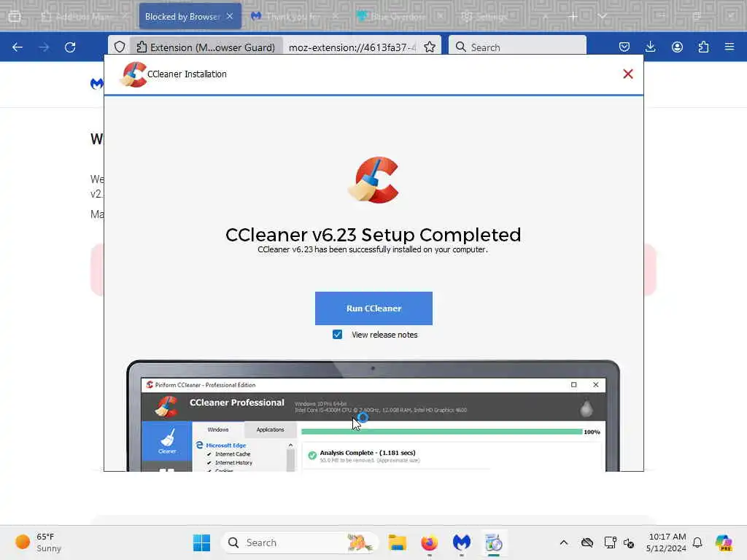Screen dimensions: 747x560
Task: Go back with the browser back arrow
Action: 18,47
